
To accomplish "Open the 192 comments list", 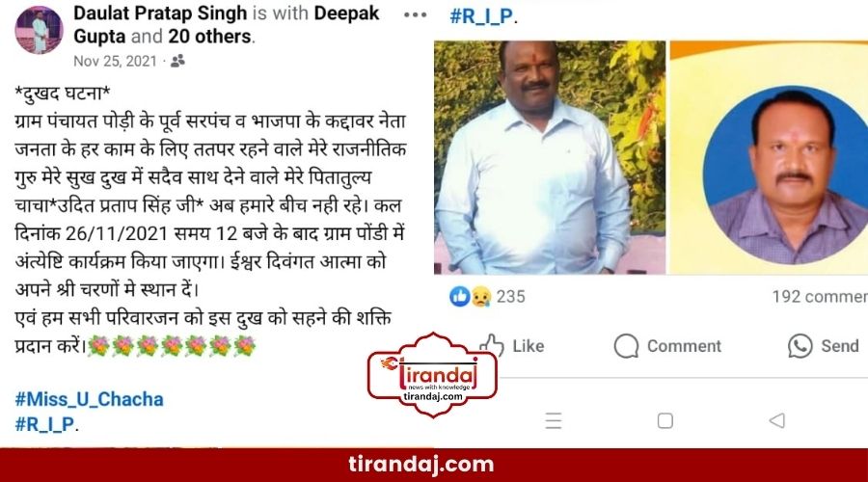I will 820,297.
